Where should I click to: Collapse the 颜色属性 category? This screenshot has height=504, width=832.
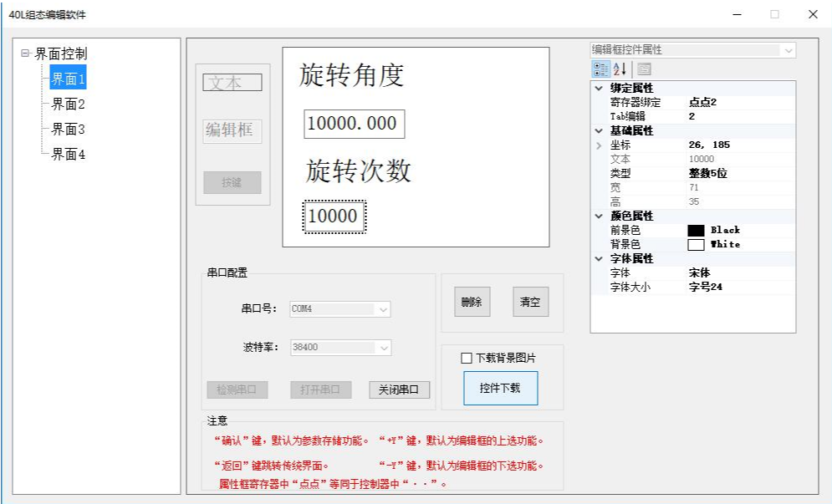coord(598,216)
